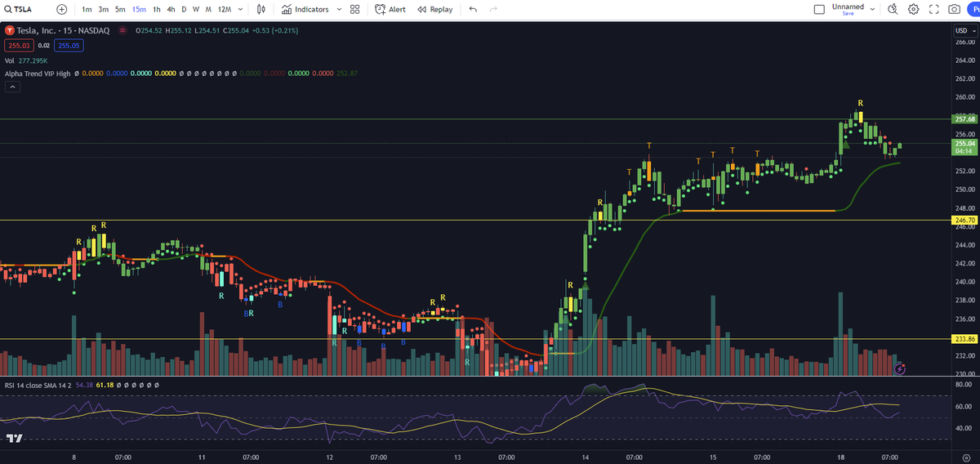Open chart settings gear icon

913,9
